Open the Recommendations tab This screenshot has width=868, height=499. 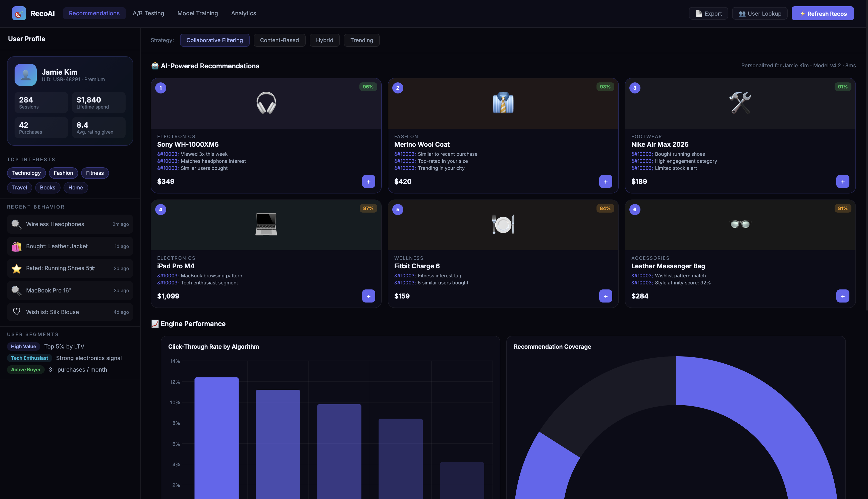(x=94, y=13)
